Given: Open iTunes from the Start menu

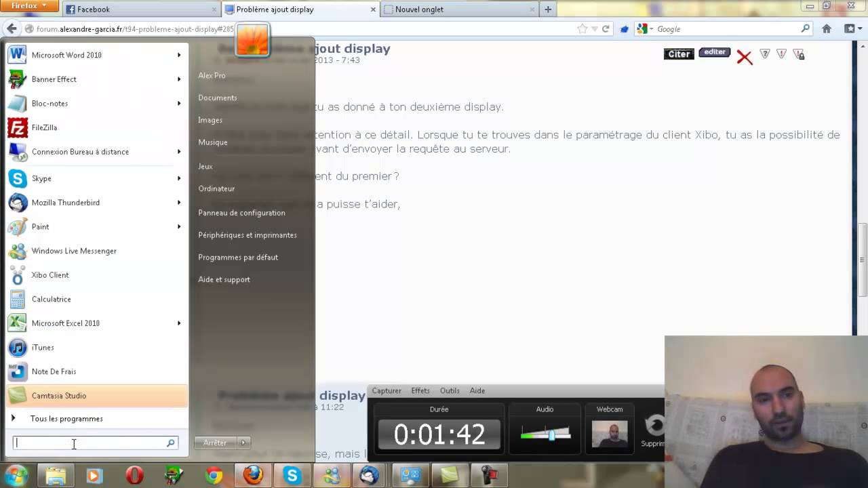Looking at the screenshot, I should click(x=96, y=347).
